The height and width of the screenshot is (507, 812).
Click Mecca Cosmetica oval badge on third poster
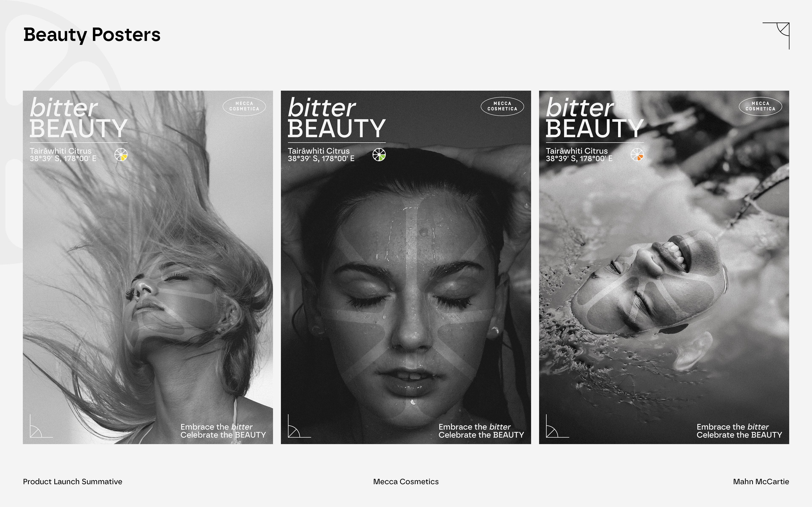coord(760,106)
